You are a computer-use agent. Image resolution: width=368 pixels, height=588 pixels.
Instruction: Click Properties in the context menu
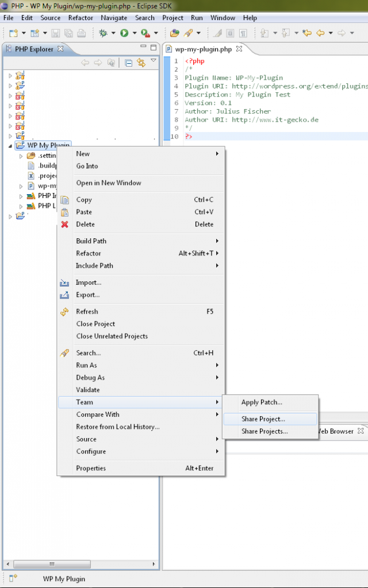pos(91,469)
